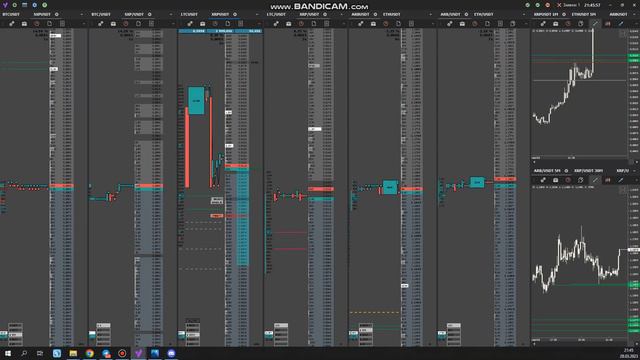The width and height of the screenshot is (640, 360).
Task: Open settings gear next to XRPUSDT tab in LTCUSDT panel
Action: tap(235, 14)
